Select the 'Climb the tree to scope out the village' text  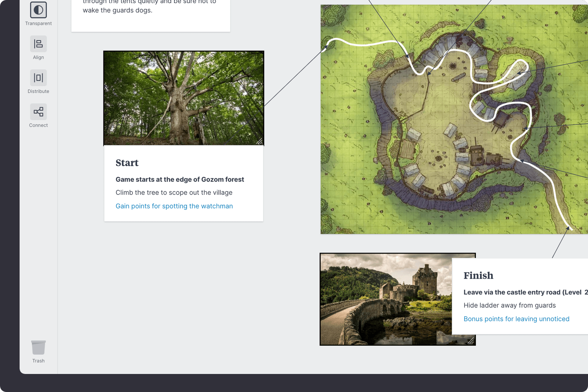(174, 192)
